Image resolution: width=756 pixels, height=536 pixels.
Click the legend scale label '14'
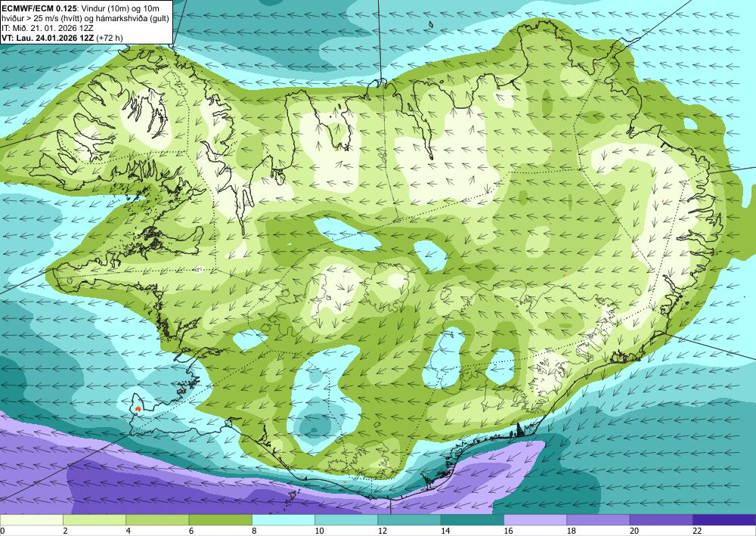point(445,531)
